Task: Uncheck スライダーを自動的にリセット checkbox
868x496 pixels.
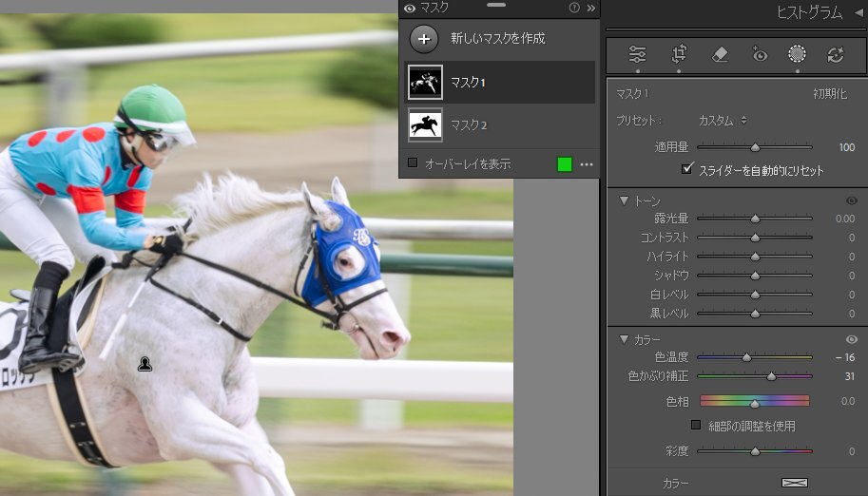Action: [688, 170]
